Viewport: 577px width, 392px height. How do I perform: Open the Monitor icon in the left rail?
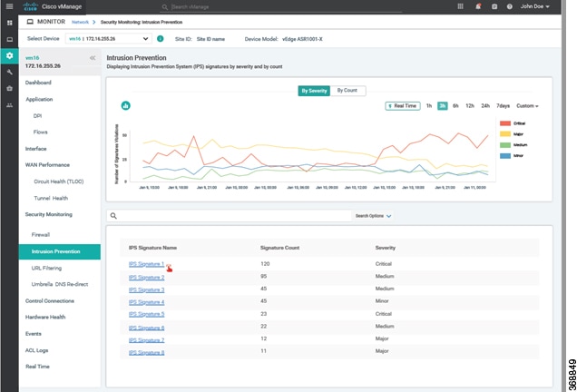(x=10, y=39)
